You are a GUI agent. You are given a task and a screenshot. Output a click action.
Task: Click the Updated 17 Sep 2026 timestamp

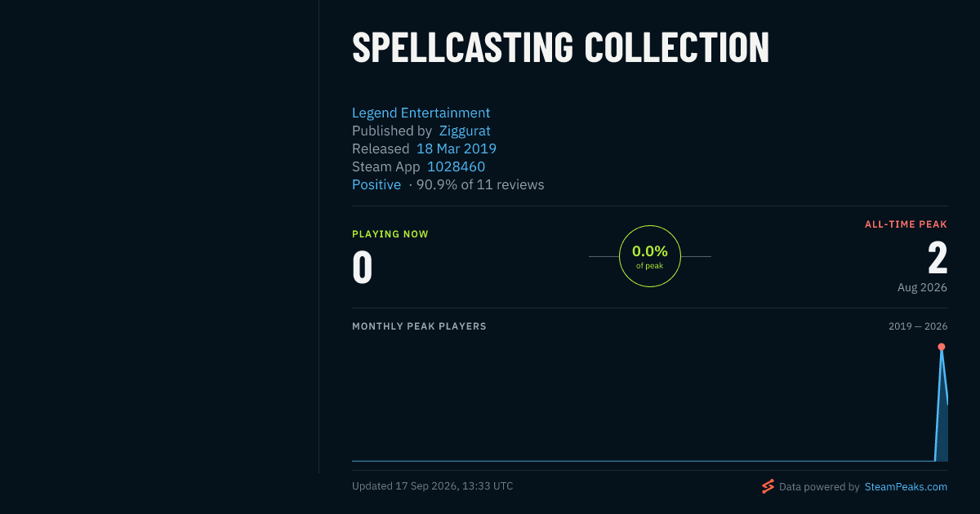pos(433,486)
